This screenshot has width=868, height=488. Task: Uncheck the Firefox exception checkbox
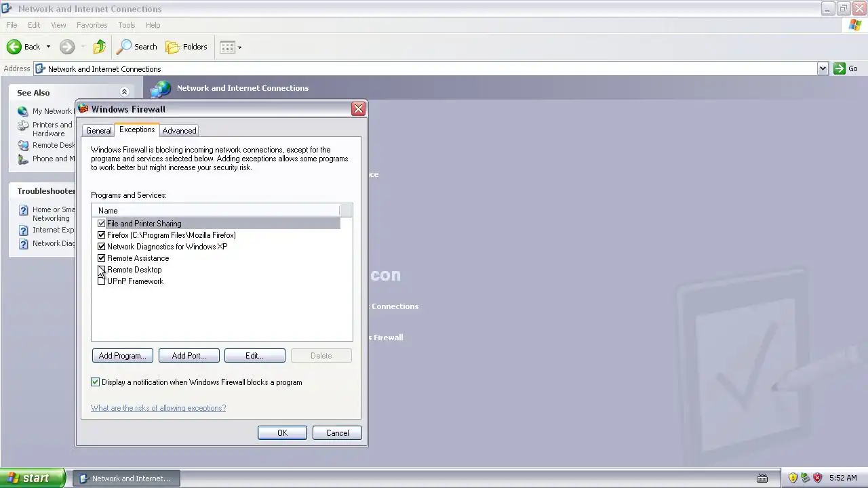(x=102, y=235)
